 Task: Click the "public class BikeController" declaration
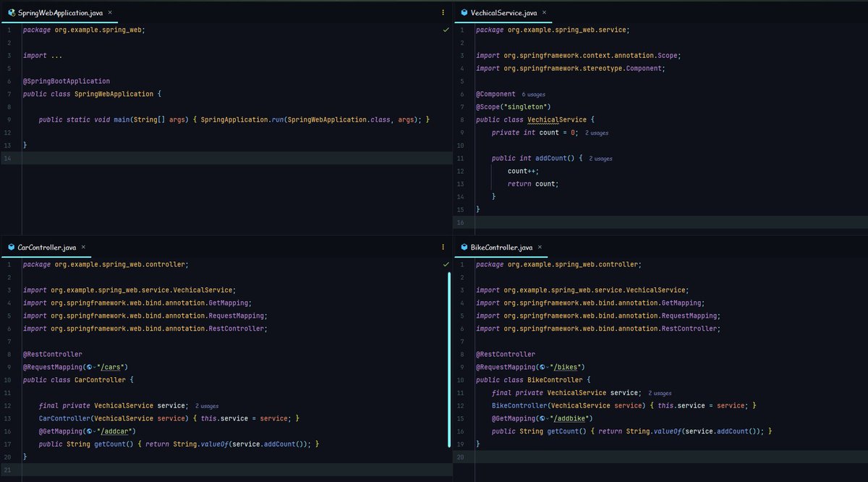pyautogui.click(x=534, y=380)
